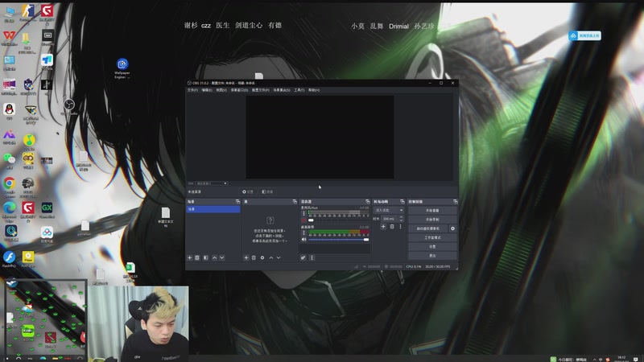Pop out the Audio Mixer dock
Viewport: 644px width, 362px height.
[368, 202]
